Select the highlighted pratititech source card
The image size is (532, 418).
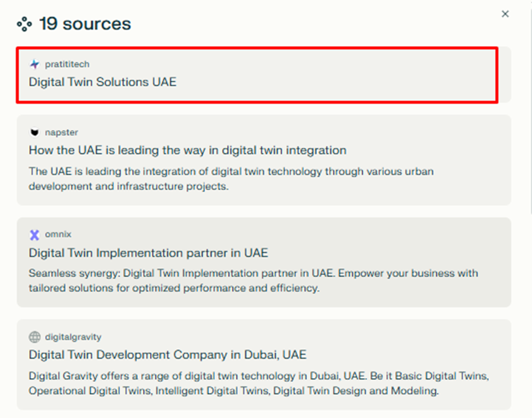316,74
